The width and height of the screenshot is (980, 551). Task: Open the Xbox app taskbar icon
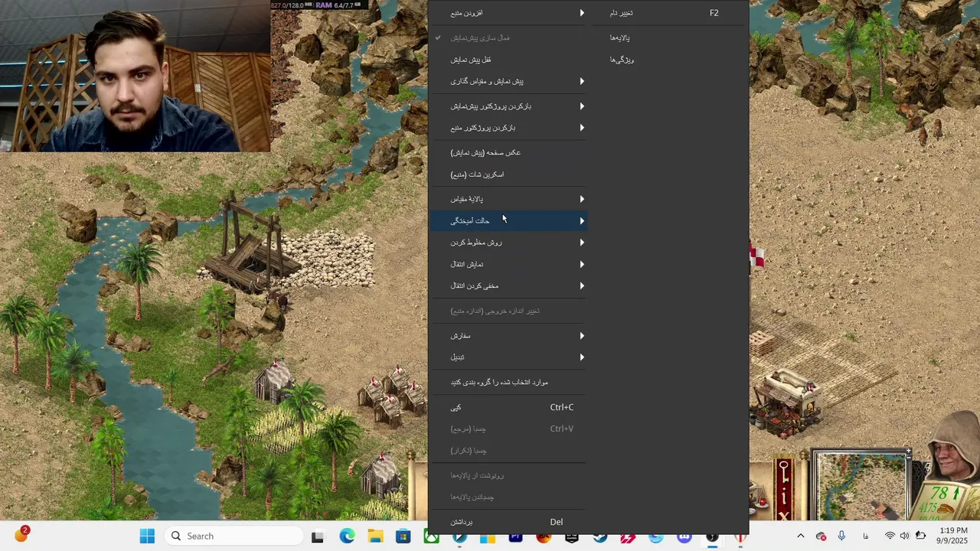[432, 536]
